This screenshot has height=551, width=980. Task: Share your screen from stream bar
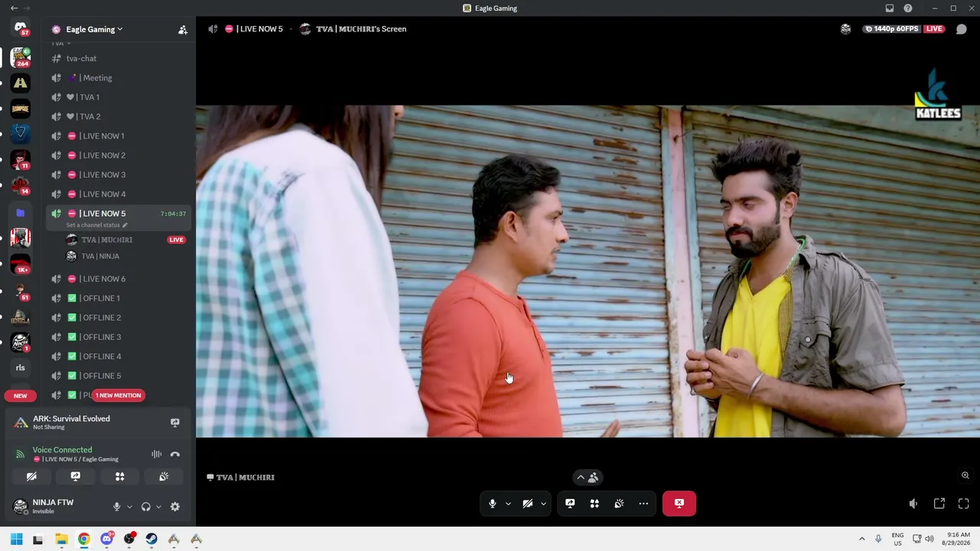click(x=570, y=504)
